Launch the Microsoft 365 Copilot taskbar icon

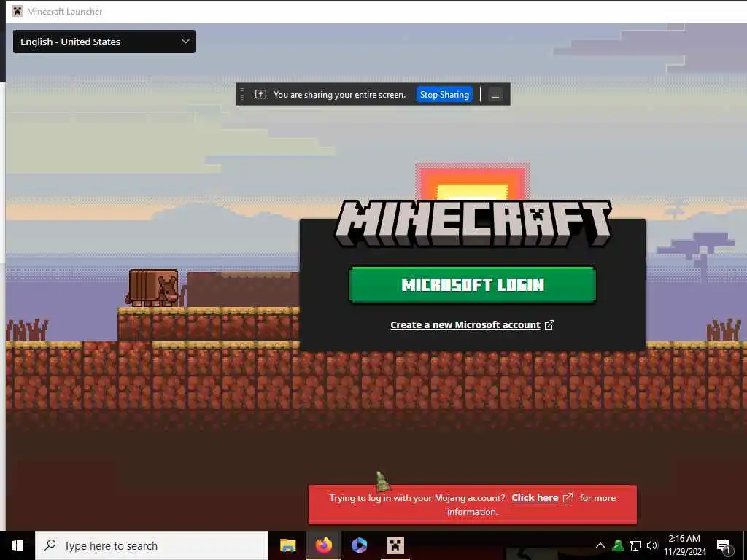pos(359,545)
